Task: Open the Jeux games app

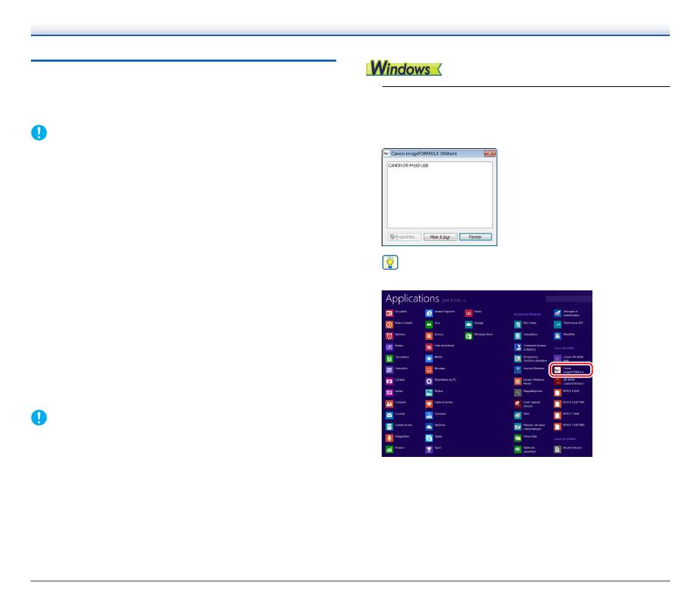Action: pyautogui.click(x=433, y=324)
